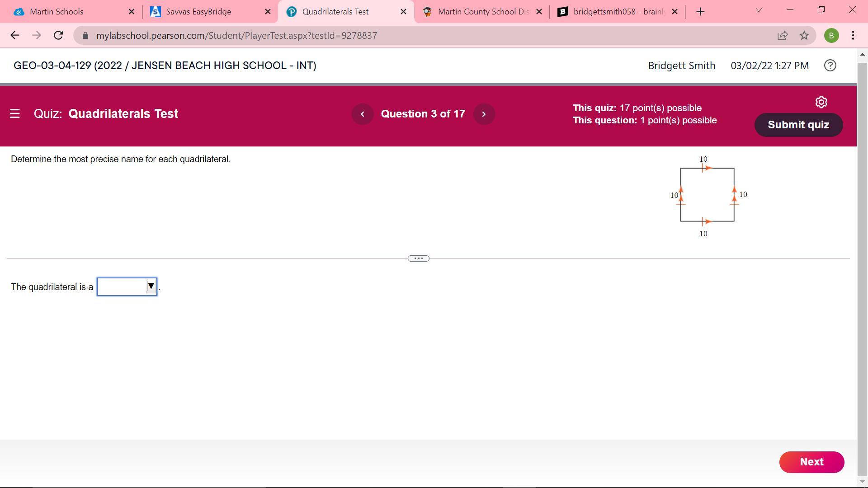Share this page icon in address bar
Viewport: 868px width, 488px height.
coord(783,35)
